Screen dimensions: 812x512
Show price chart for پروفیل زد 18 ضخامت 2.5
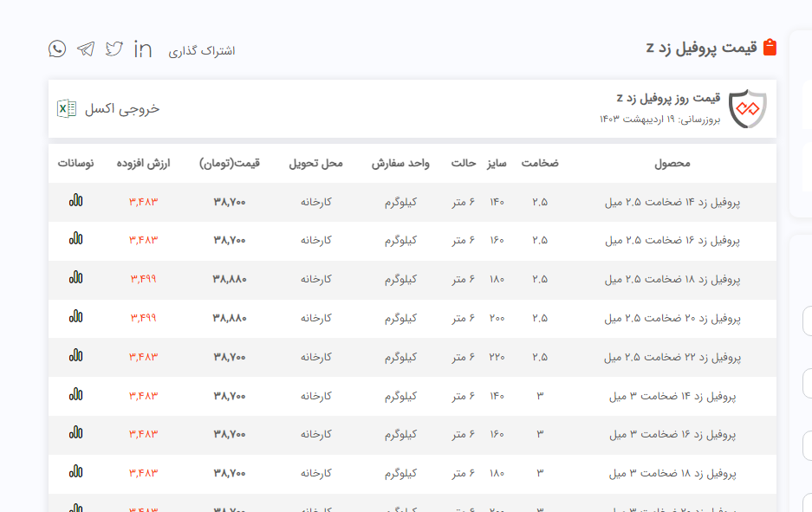[x=76, y=278]
